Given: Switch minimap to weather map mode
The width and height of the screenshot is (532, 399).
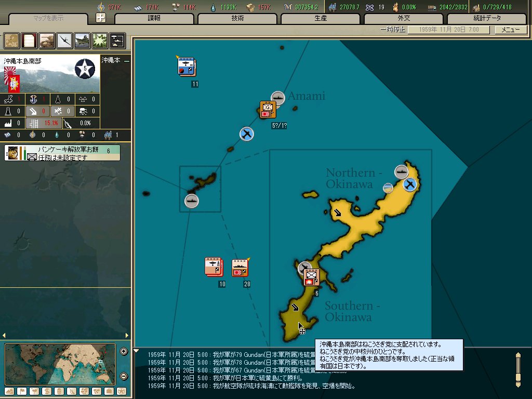Looking at the screenshot, I should 34,391.
